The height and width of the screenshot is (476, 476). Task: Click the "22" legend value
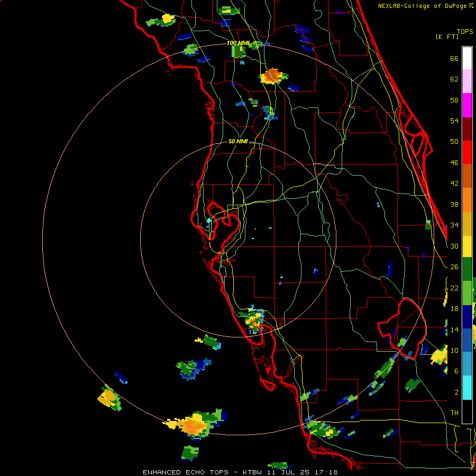tap(454, 288)
